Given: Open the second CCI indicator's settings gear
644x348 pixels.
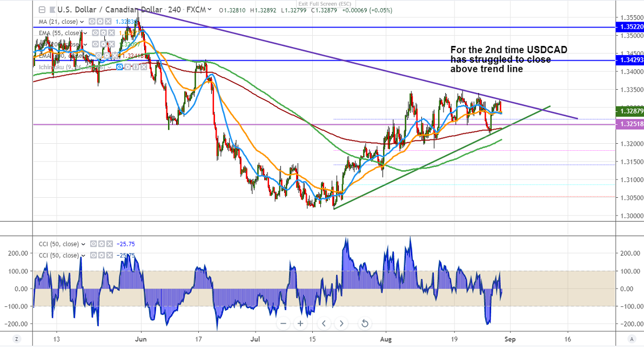Looking at the screenshot, I should (x=102, y=256).
